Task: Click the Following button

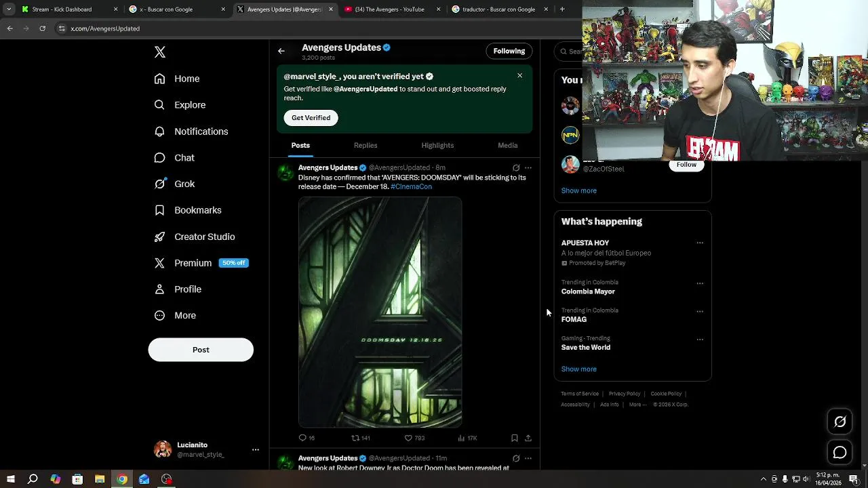Action: click(x=509, y=51)
